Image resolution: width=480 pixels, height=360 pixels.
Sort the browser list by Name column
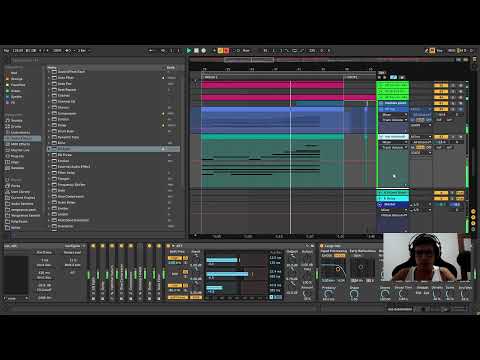[x=52, y=68]
